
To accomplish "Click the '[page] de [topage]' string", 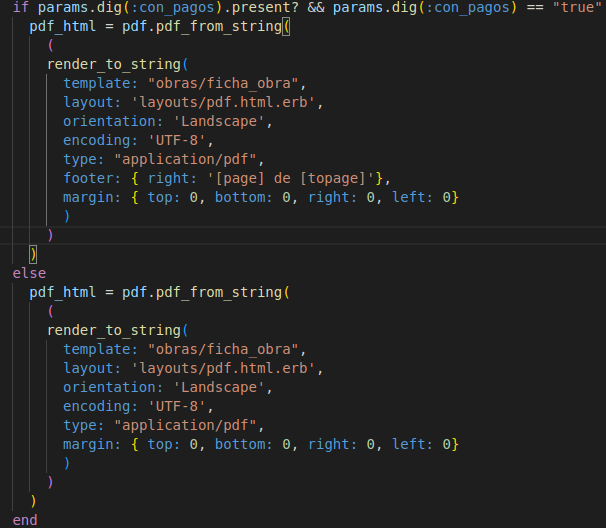I will [291, 178].
